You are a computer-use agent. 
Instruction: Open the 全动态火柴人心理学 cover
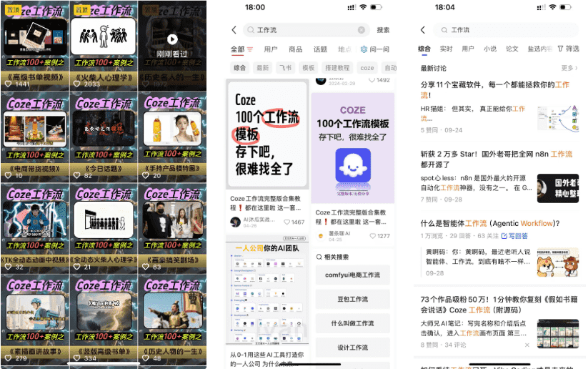point(104,220)
